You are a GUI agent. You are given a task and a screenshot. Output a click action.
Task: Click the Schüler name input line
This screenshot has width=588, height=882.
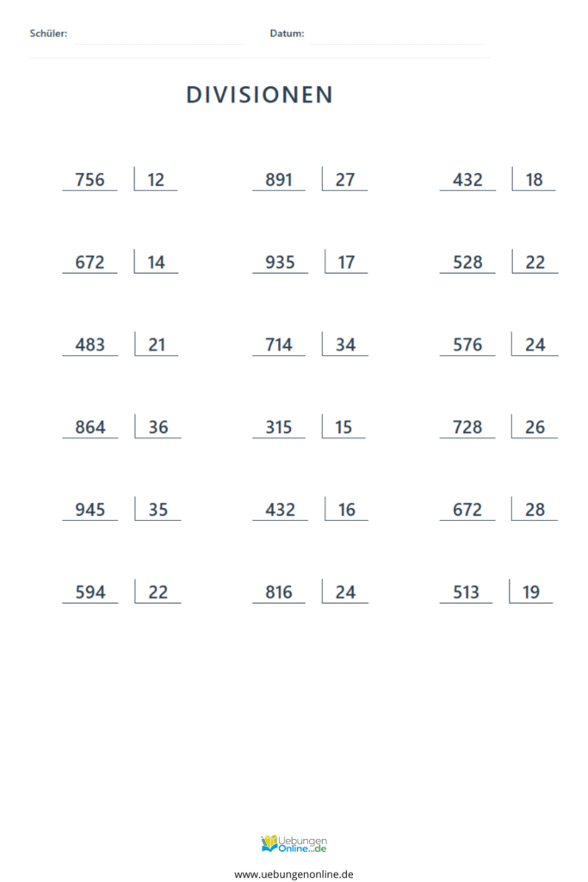(159, 35)
